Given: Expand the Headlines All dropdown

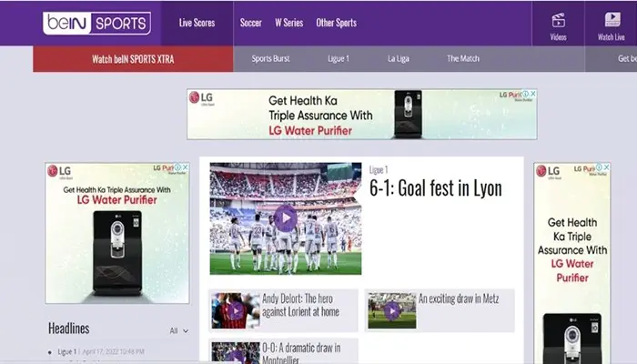Looking at the screenshot, I should (x=179, y=331).
